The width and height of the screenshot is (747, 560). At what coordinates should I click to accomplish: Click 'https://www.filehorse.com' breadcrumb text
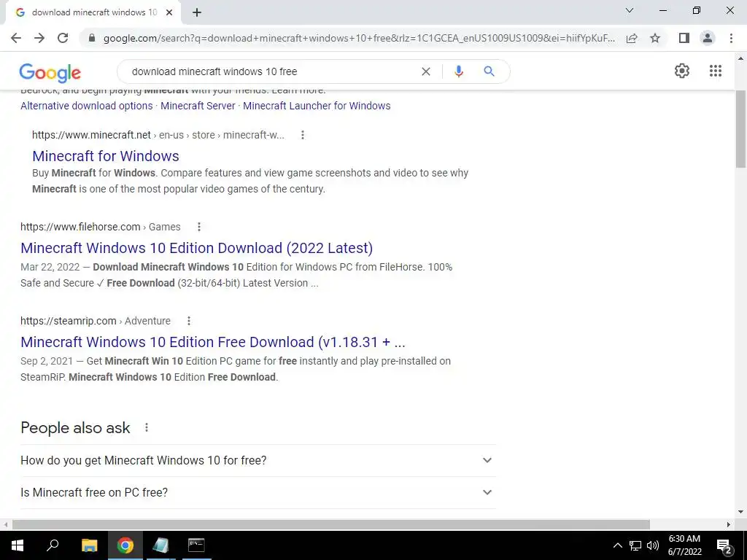80,227
